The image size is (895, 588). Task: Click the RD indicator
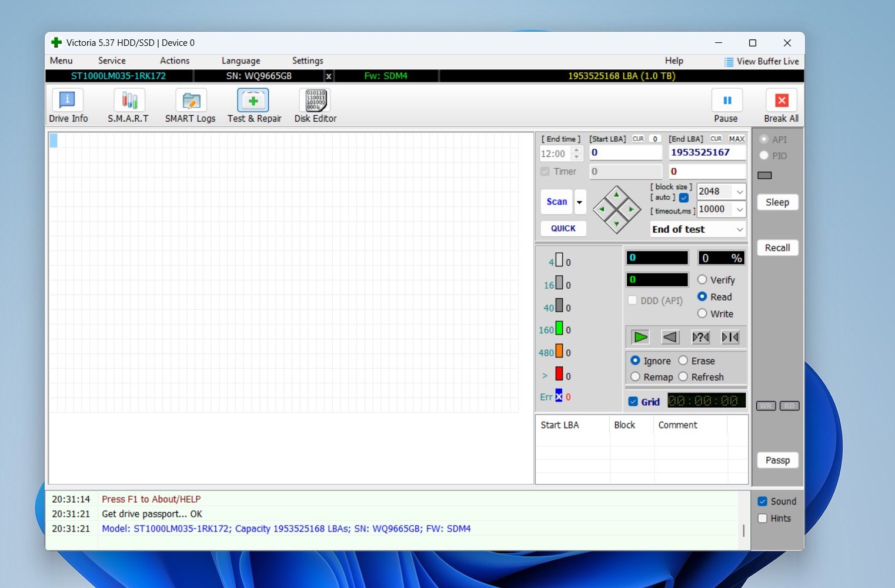pos(789,406)
